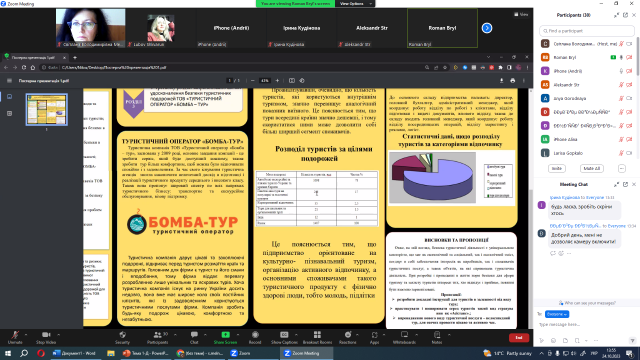
Task: Open the Breakout Rooms icon
Action: [317, 335]
